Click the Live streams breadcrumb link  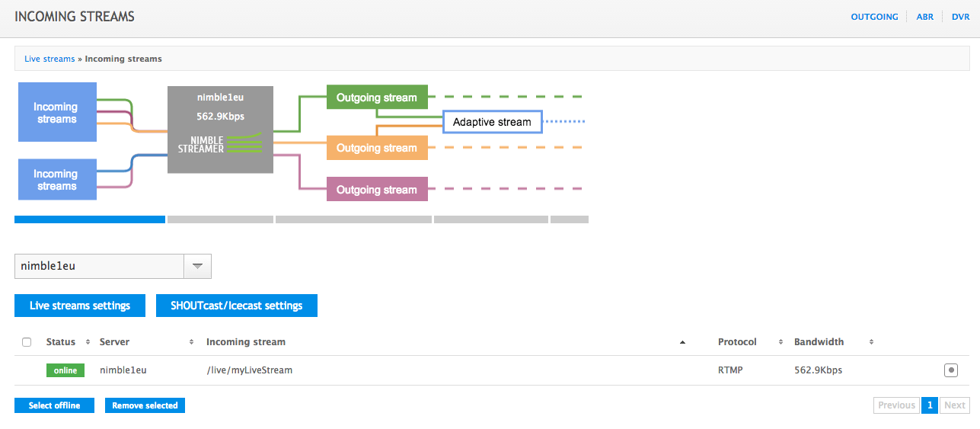(x=49, y=59)
